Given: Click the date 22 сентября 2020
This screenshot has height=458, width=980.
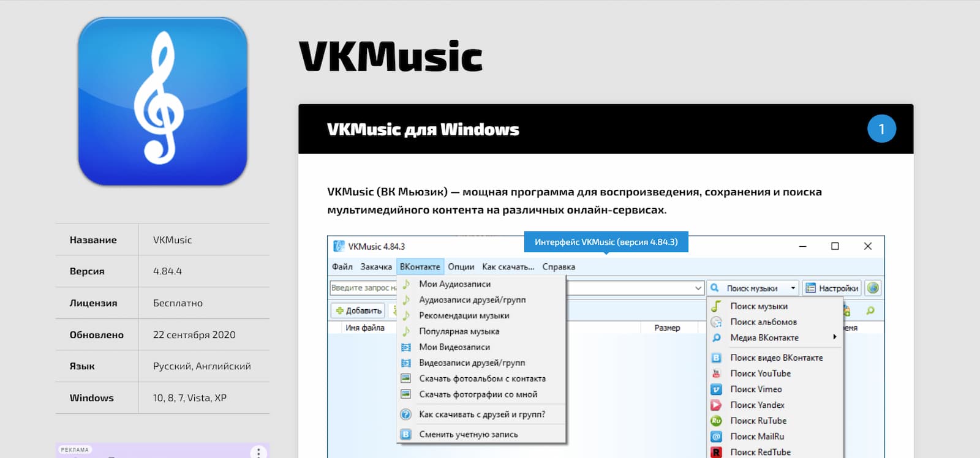Looking at the screenshot, I should coord(194,335).
